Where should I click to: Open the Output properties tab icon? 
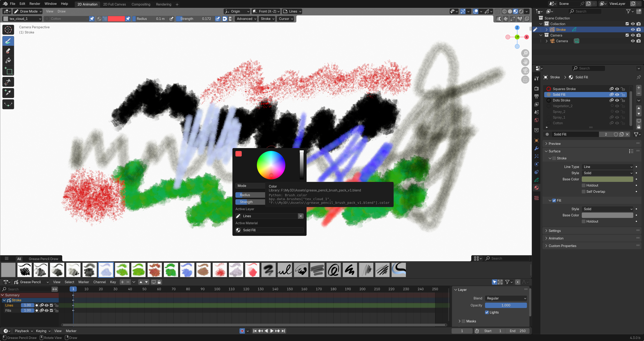[536, 96]
